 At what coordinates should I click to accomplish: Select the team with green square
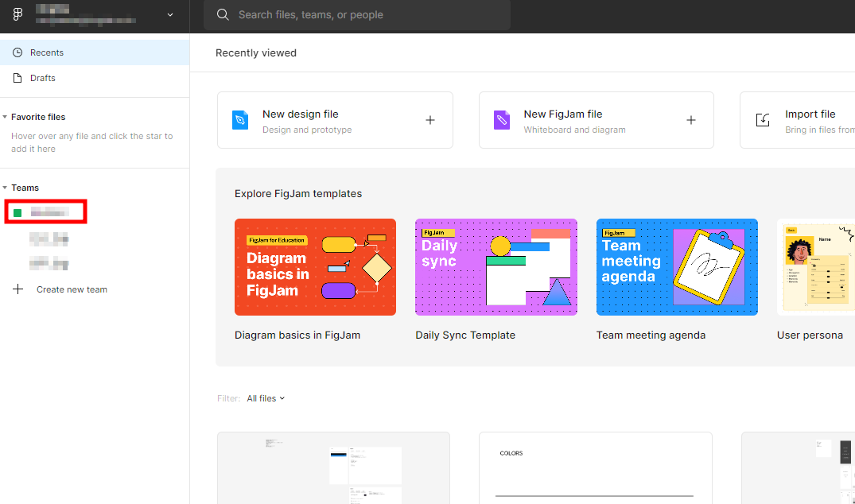[46, 212]
